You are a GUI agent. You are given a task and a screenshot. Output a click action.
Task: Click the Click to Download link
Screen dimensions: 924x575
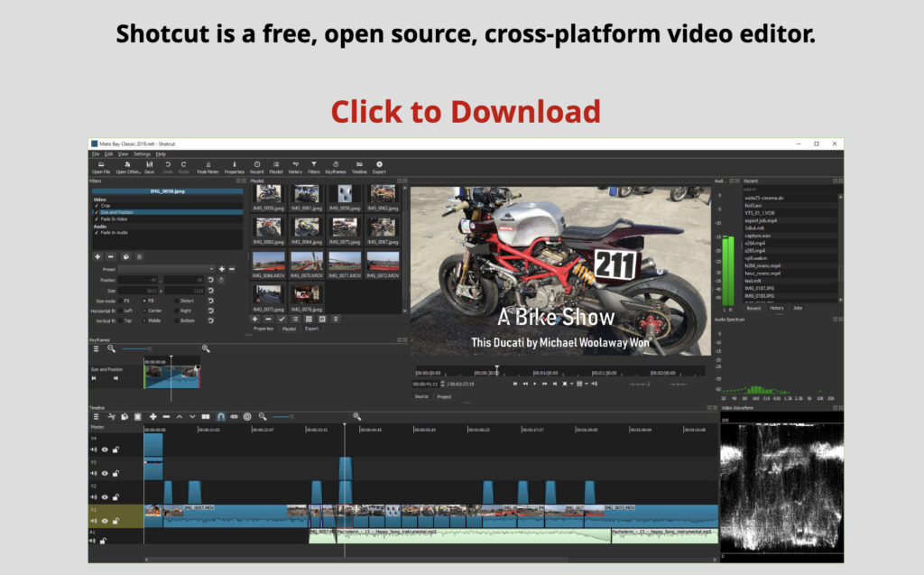(x=466, y=111)
